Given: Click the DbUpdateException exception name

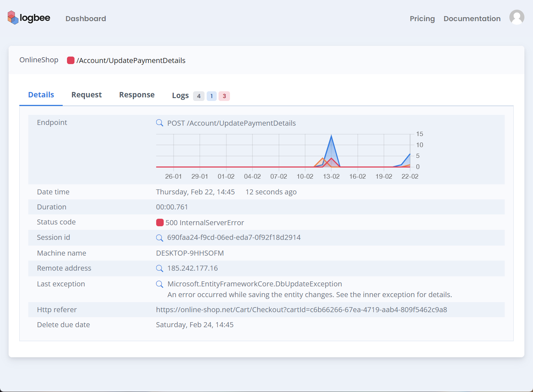Looking at the screenshot, I should pyautogui.click(x=254, y=284).
